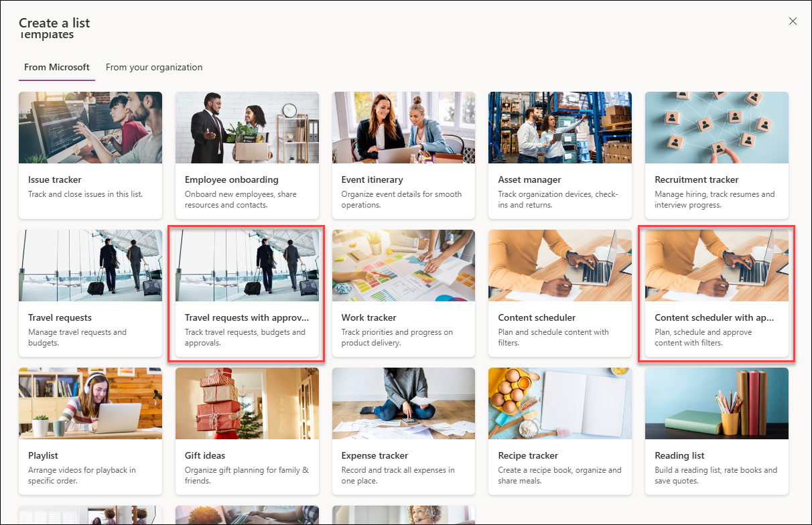The width and height of the screenshot is (812, 525).
Task: Open the Work tracker template
Action: pos(403,293)
